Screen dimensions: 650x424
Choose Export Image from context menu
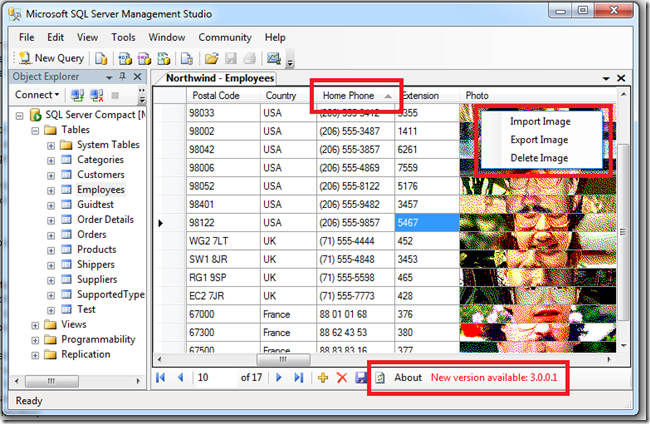pyautogui.click(x=538, y=140)
